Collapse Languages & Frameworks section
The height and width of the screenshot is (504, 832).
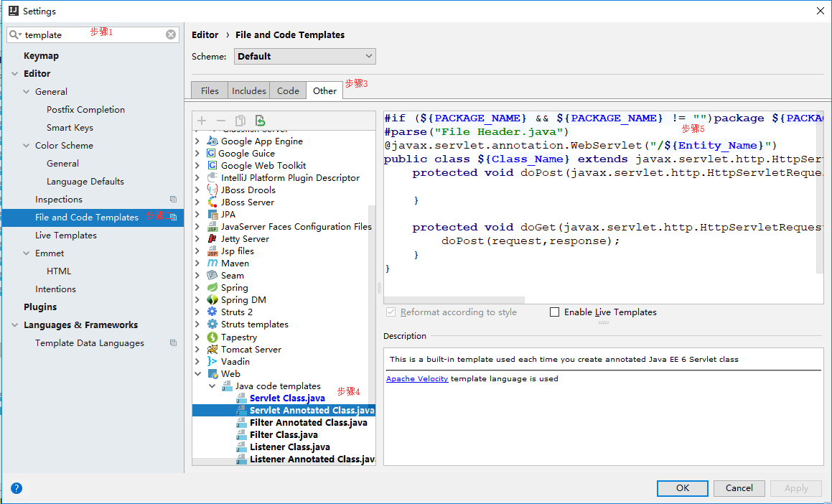pos(15,325)
